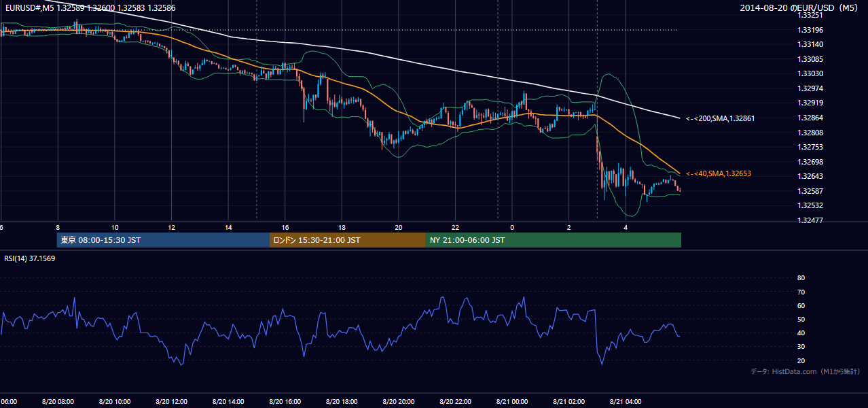Image resolution: width=868 pixels, height=408 pixels.
Task: Click price axis value 1.33030
Action: click(810, 73)
